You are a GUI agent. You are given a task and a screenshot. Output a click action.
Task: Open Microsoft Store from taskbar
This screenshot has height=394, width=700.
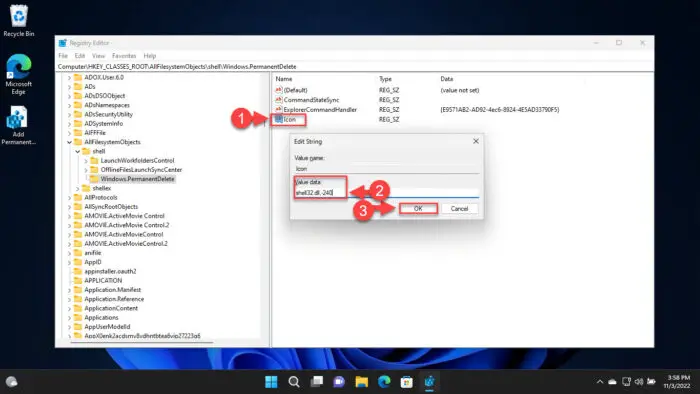[406, 382]
